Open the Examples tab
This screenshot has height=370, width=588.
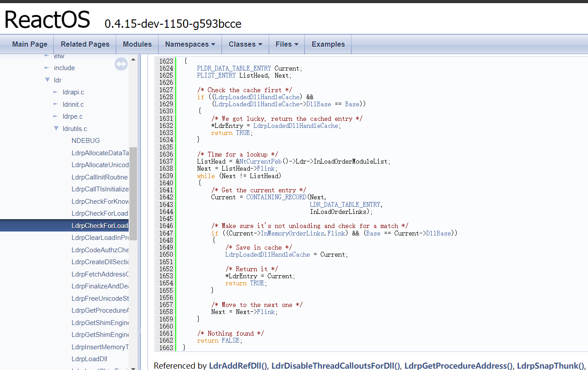[x=328, y=44]
